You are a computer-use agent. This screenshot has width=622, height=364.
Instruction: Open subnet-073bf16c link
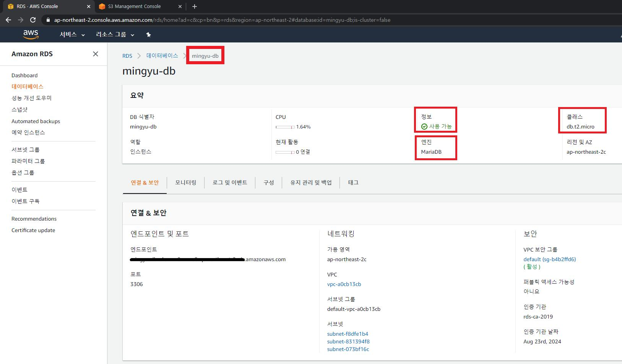tap(348, 349)
